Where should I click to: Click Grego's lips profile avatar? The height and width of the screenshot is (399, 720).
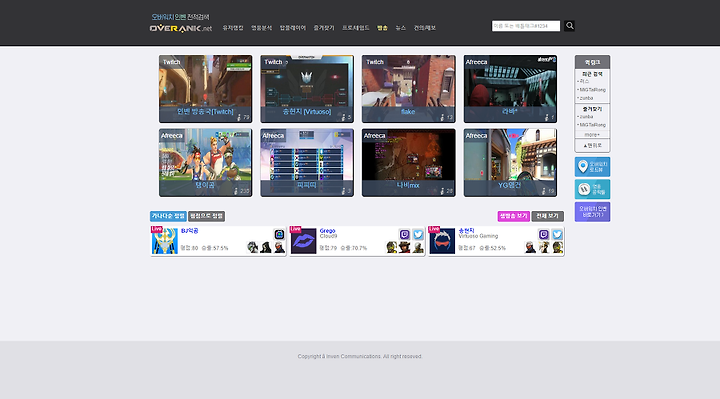click(x=304, y=241)
